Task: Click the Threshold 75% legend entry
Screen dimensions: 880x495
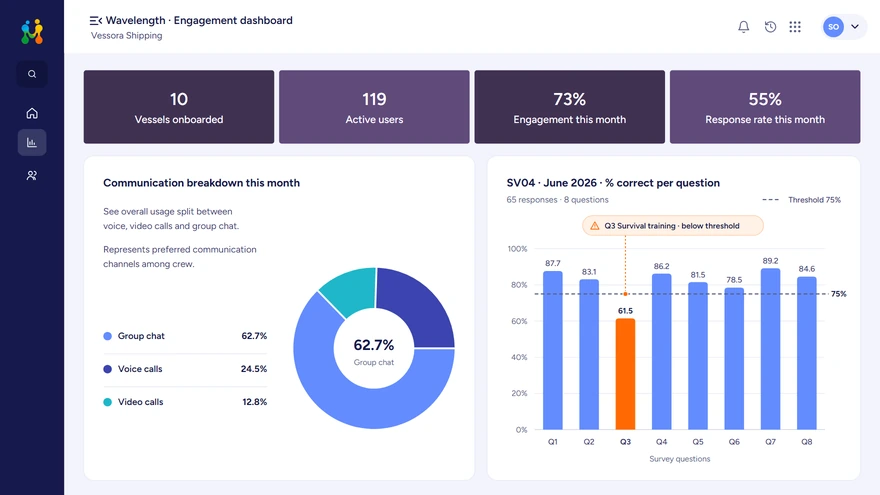Action: coord(801,200)
